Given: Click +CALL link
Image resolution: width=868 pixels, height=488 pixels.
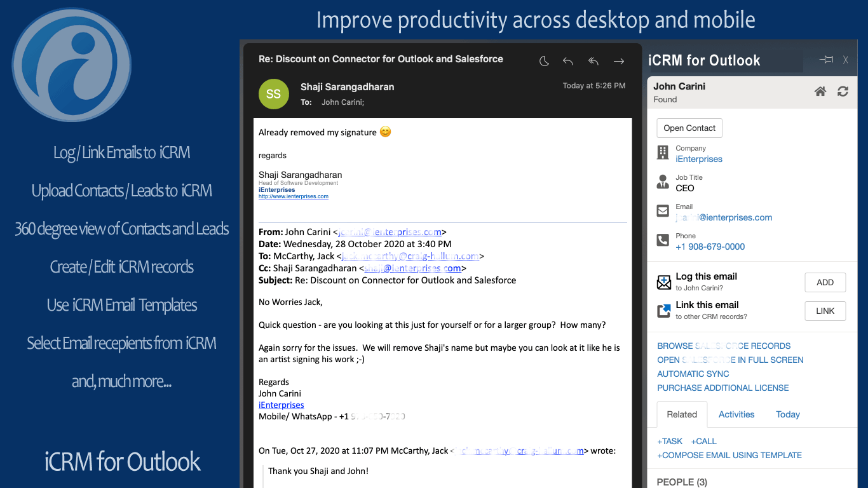Looking at the screenshot, I should [x=703, y=441].
